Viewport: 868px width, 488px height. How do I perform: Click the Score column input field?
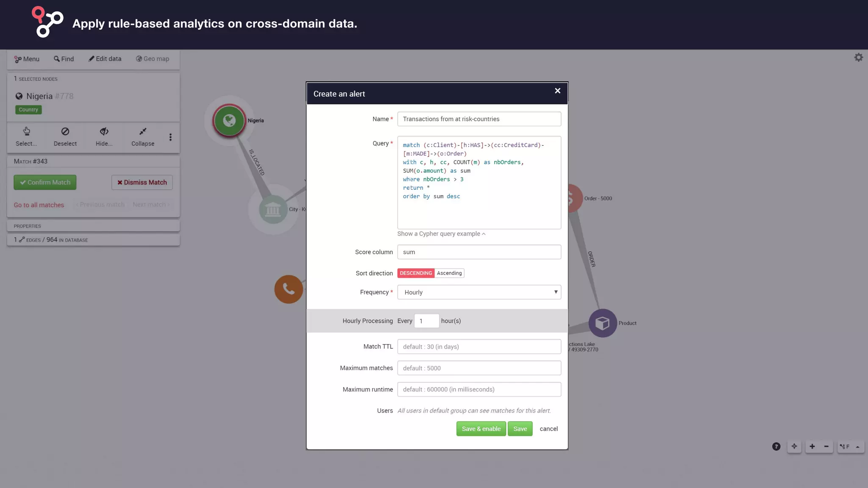click(x=479, y=252)
